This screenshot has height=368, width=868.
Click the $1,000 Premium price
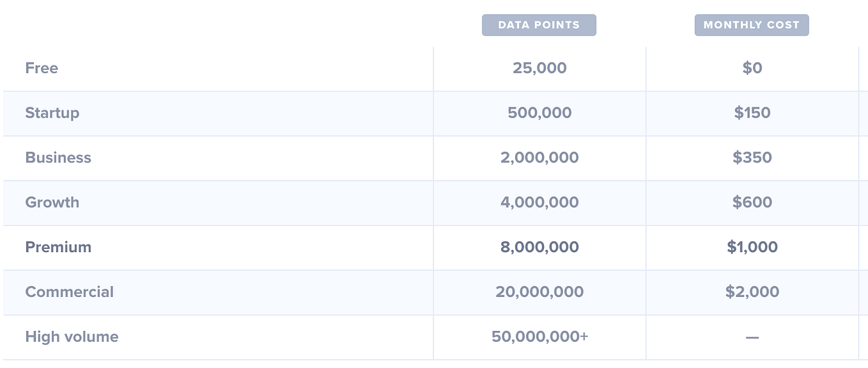752,247
